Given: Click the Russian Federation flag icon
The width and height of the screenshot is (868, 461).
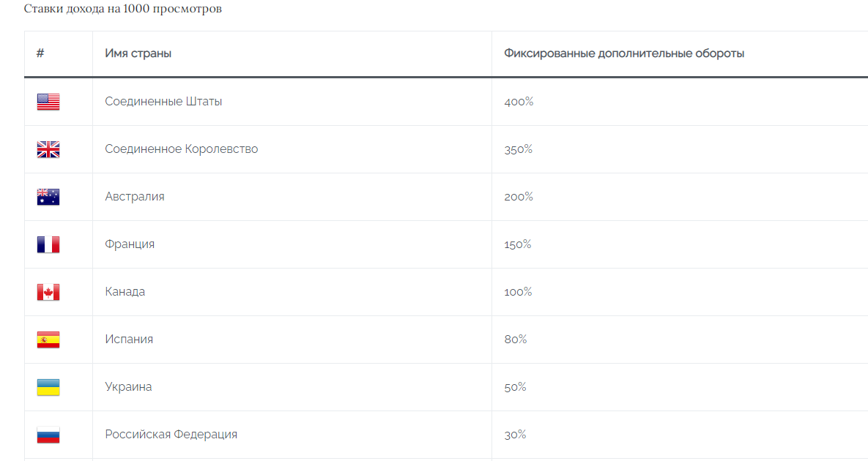Looking at the screenshot, I should coord(48,435).
